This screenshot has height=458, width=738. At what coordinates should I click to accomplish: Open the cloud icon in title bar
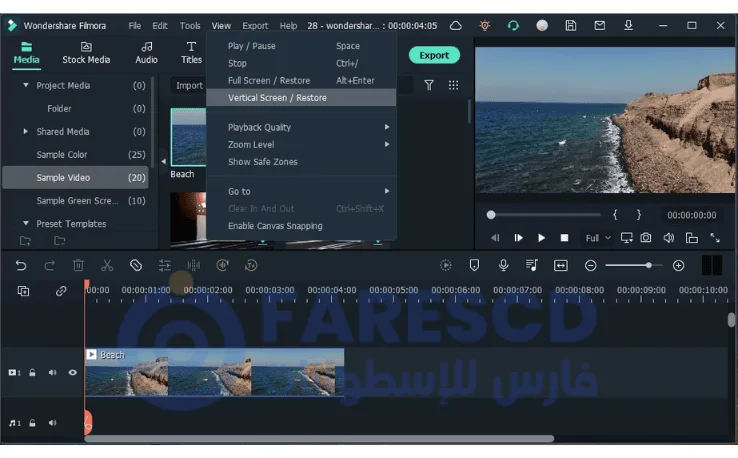(456, 25)
